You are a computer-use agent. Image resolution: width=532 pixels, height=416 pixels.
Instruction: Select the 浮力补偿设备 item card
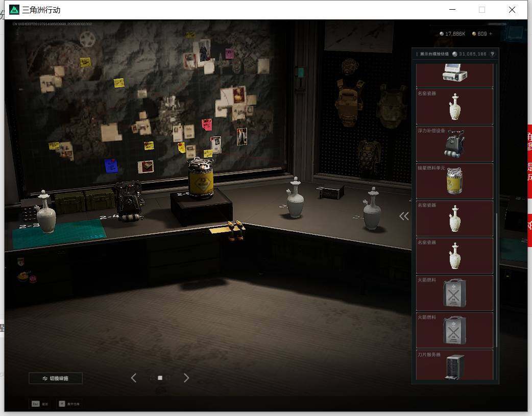pos(454,144)
